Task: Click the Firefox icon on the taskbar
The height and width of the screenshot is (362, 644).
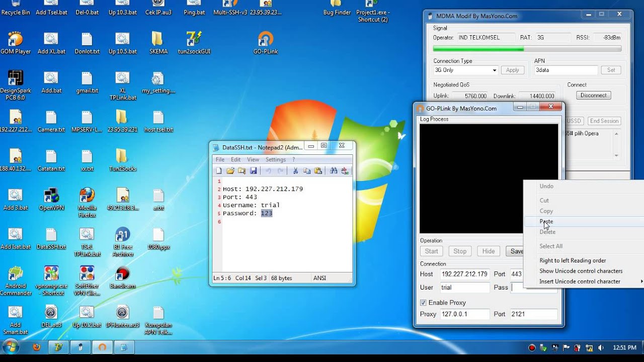Action: (36, 347)
